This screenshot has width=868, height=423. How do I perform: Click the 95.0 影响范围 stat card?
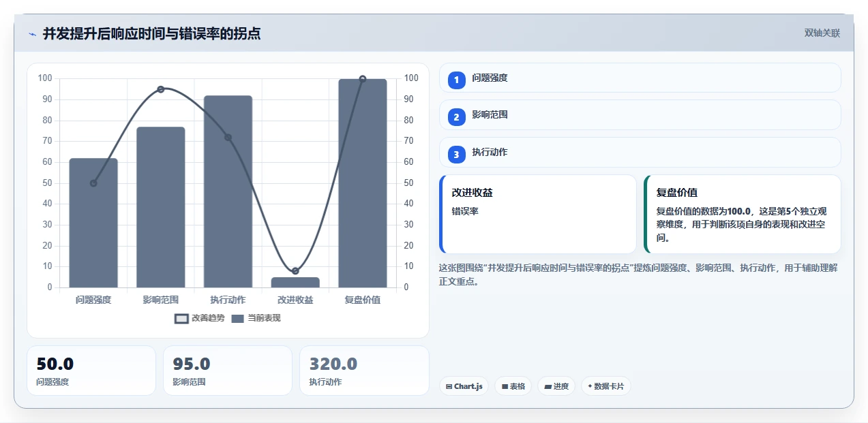tap(228, 371)
